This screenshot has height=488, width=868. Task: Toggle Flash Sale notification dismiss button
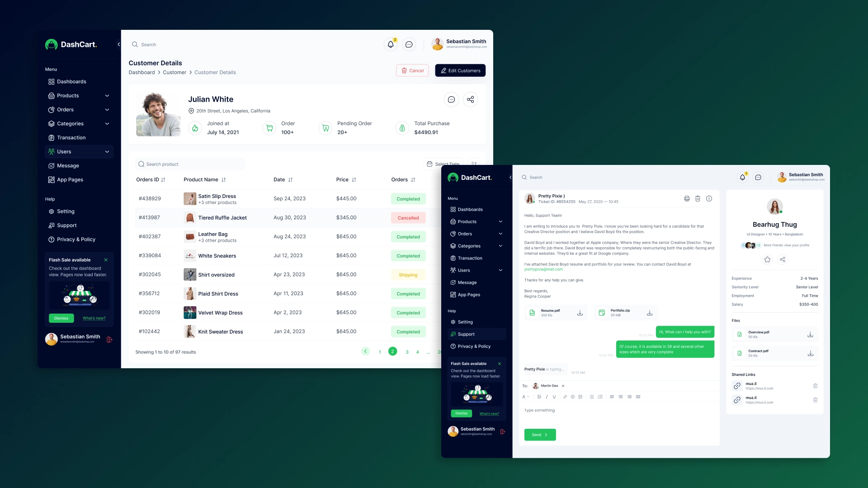click(61, 318)
